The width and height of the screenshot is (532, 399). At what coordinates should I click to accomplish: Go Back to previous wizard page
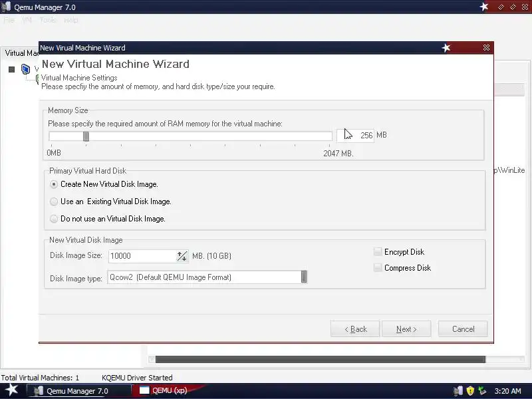[x=355, y=329]
